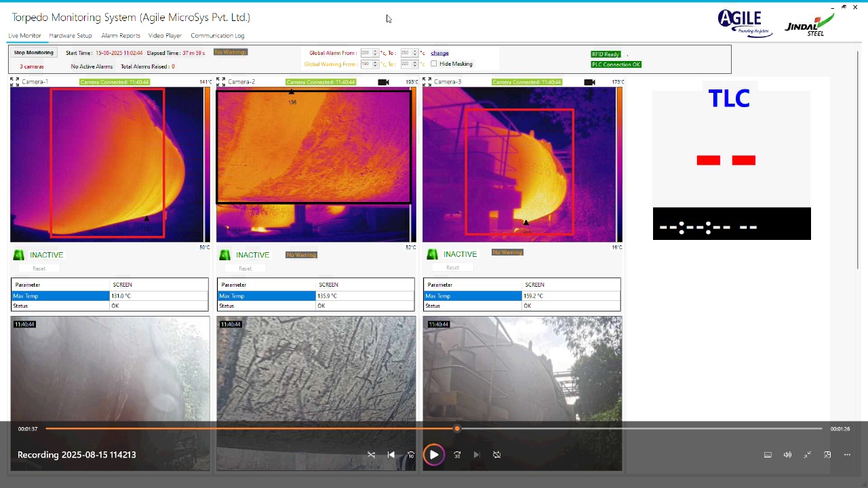
Task: Click Camera-1 green alarm beacon icon
Action: coord(19,255)
